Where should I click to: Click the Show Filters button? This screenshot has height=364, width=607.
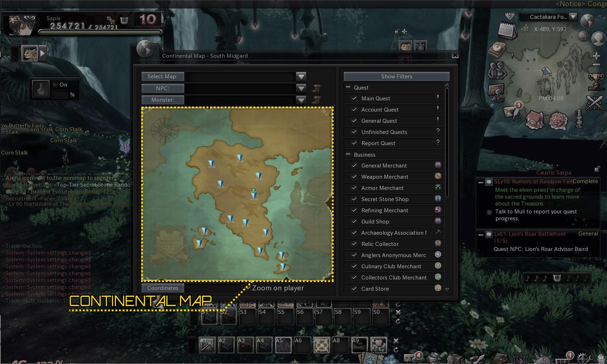point(396,76)
